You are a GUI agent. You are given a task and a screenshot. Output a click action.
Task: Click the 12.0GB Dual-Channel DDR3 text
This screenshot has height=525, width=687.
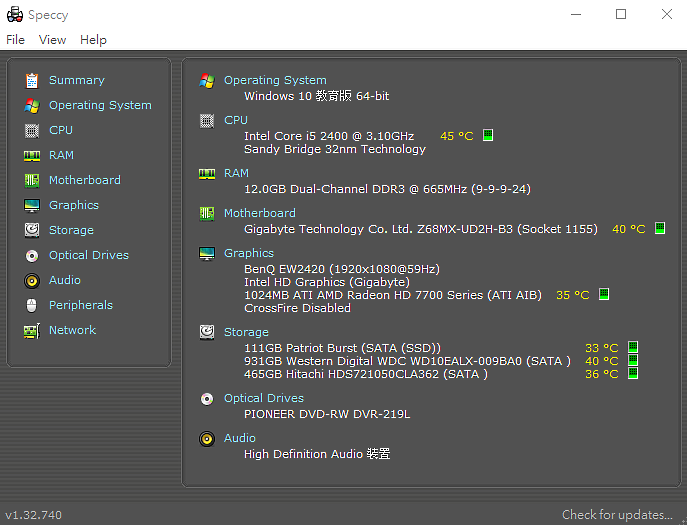pyautogui.click(x=387, y=189)
